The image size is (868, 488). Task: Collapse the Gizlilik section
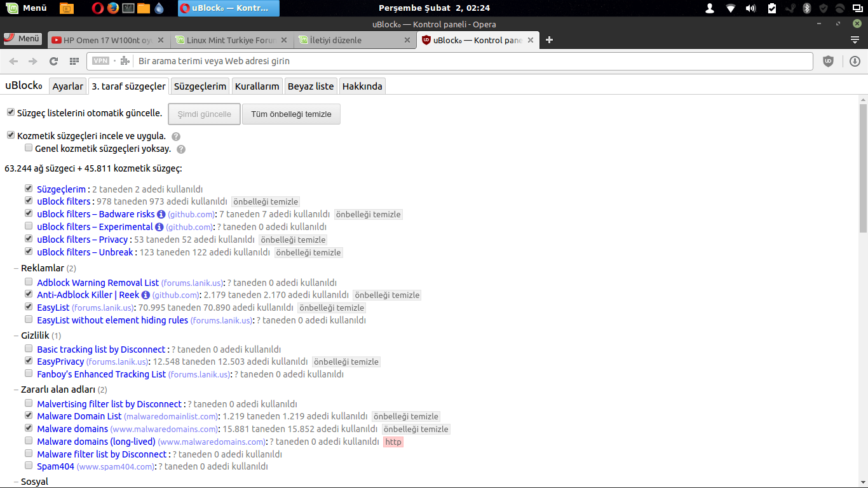[x=35, y=335]
